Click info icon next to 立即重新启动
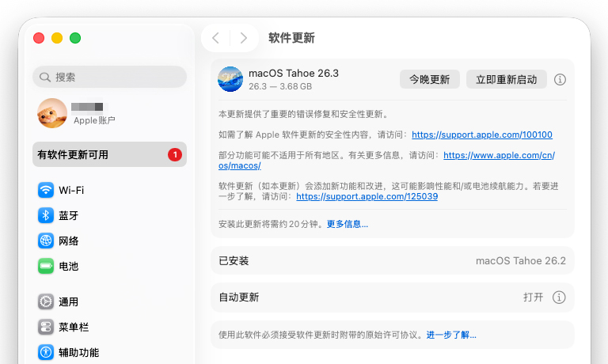 [560, 79]
